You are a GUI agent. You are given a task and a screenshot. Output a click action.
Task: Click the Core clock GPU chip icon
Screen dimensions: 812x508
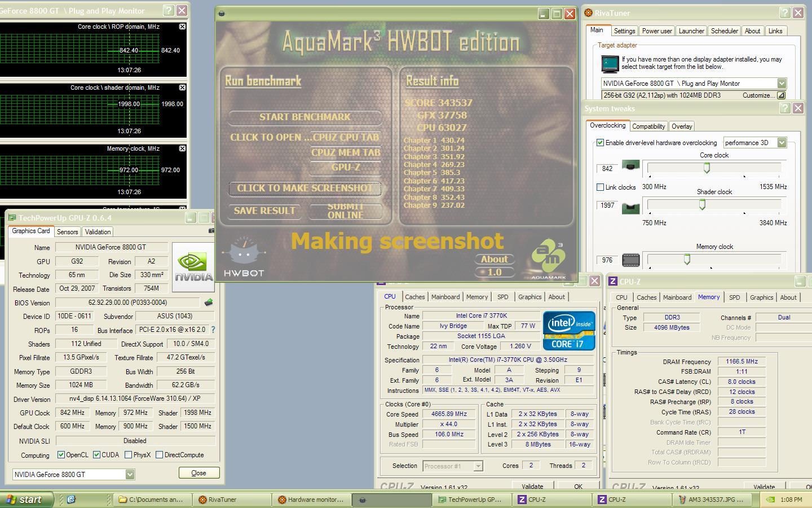click(x=630, y=166)
